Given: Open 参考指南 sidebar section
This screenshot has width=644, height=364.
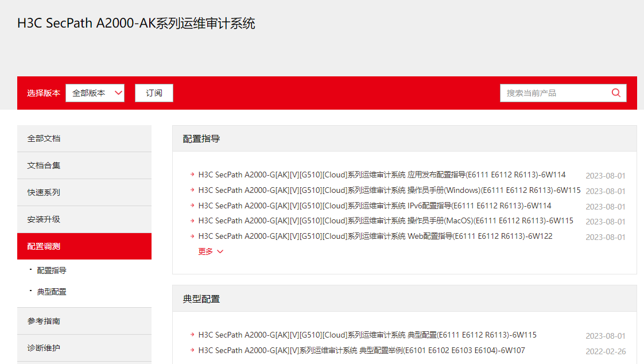Looking at the screenshot, I should [84, 321].
